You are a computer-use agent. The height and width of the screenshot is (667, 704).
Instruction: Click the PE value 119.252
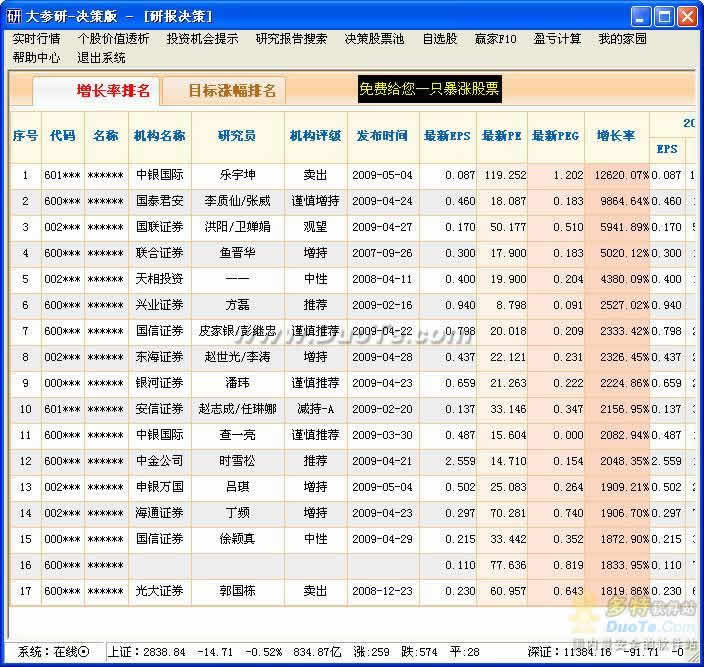[505, 175]
